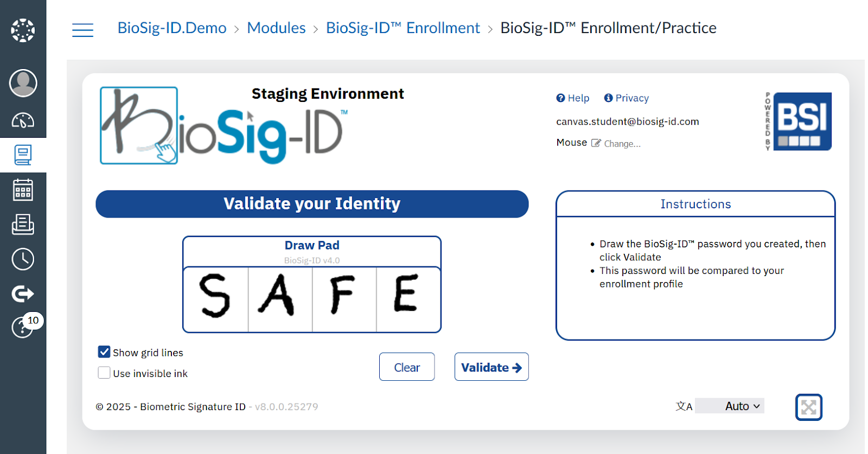Open the Inbox icon in the sidebar

click(x=23, y=225)
